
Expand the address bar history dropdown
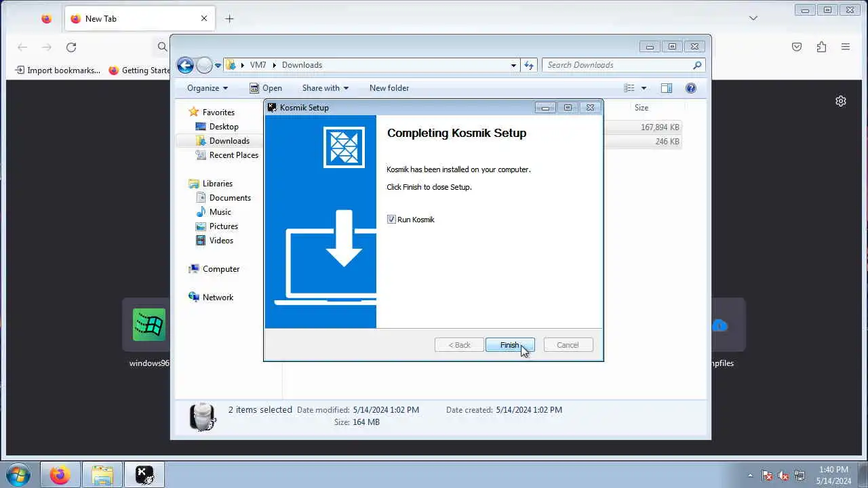tap(513, 65)
